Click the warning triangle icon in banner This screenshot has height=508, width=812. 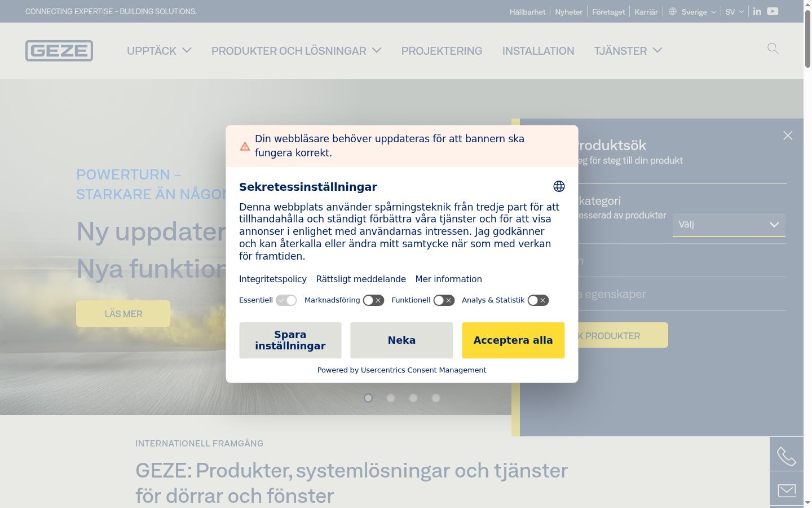(245, 146)
